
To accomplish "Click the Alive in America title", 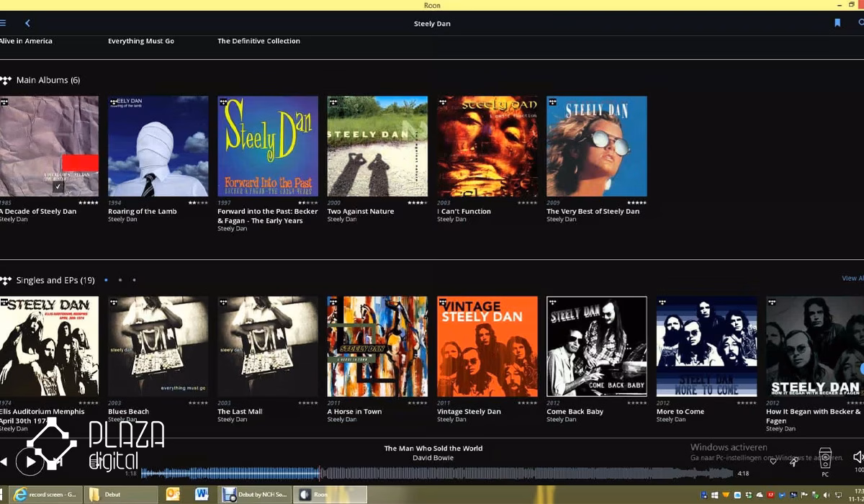I will 26,41.
